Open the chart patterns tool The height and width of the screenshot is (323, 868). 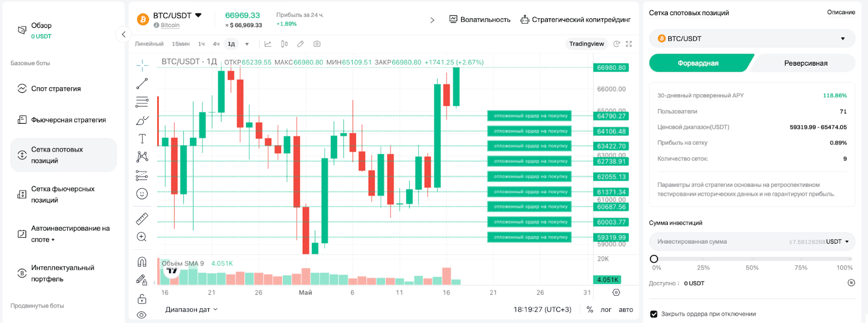pyautogui.click(x=142, y=157)
